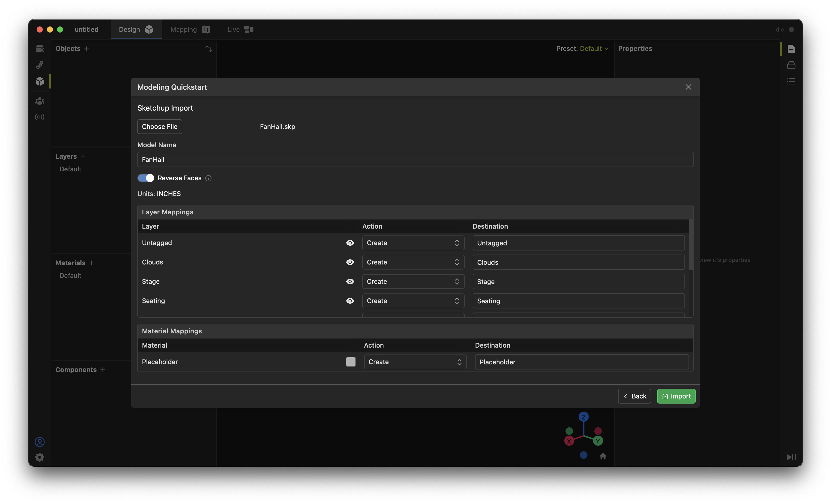Open the user account icon in the sidebar
The height and width of the screenshot is (504, 831).
(39, 442)
